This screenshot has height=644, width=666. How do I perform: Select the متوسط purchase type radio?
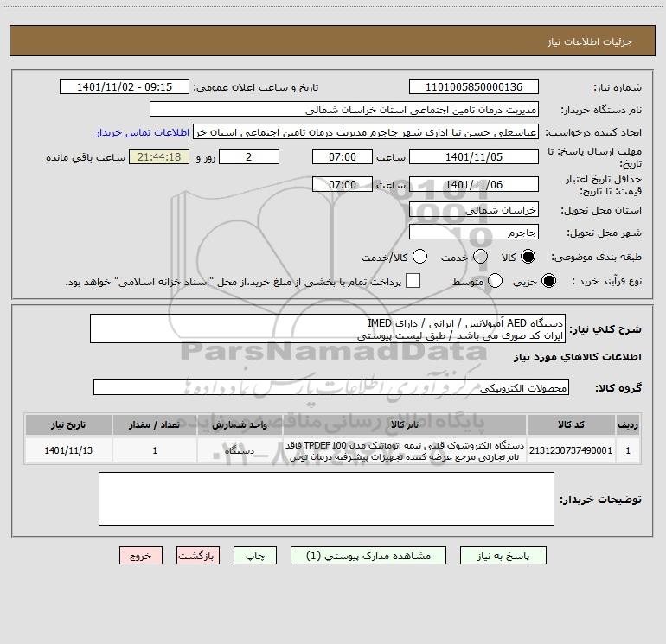(x=495, y=281)
